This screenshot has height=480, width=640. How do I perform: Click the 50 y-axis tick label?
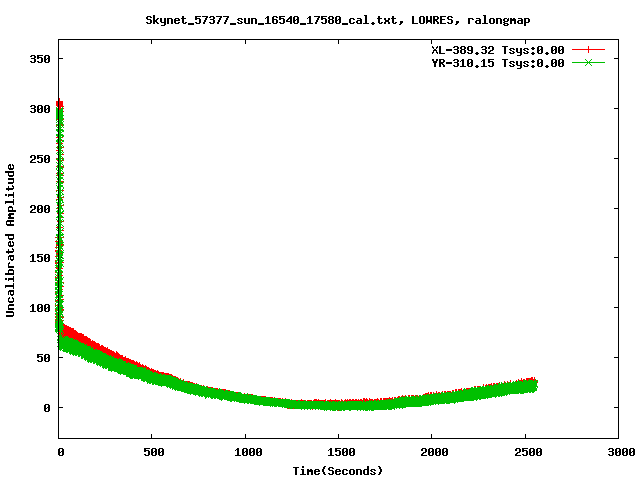coord(43,358)
